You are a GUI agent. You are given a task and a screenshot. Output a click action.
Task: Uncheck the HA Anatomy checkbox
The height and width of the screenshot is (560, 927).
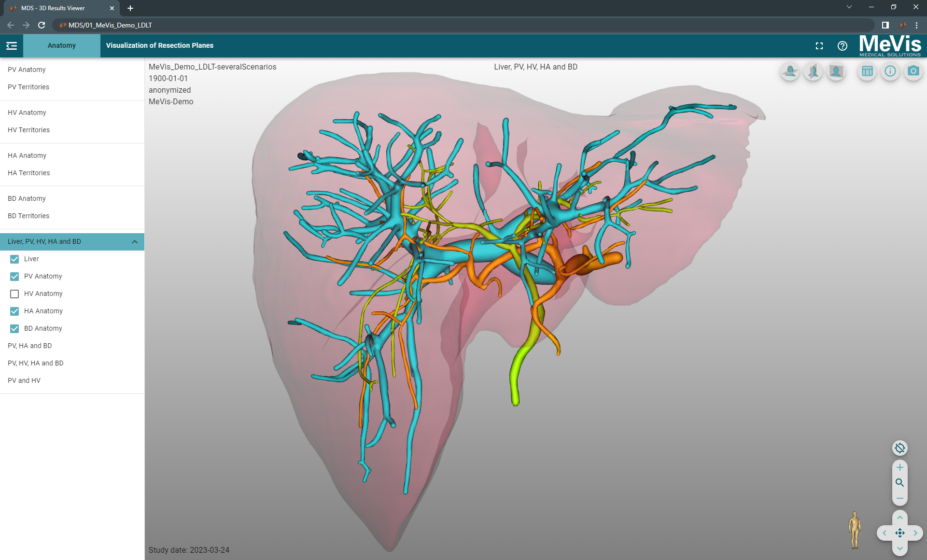pyautogui.click(x=14, y=311)
